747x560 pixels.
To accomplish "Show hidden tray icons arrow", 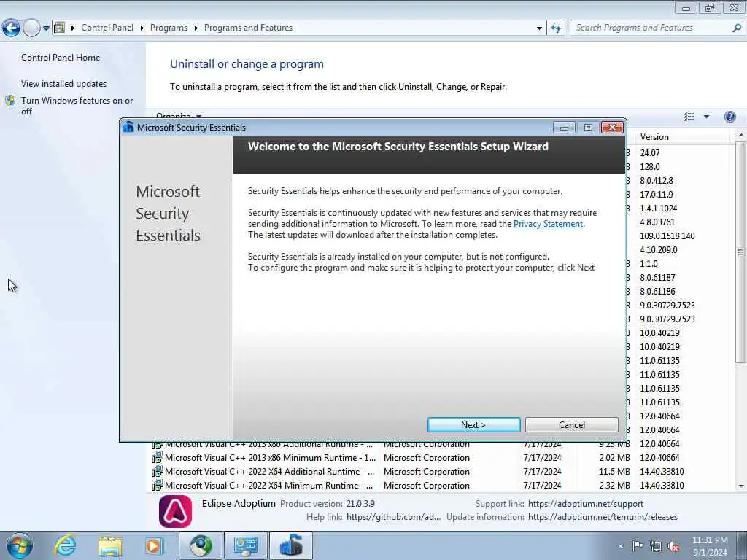I will pyautogui.click(x=620, y=546).
